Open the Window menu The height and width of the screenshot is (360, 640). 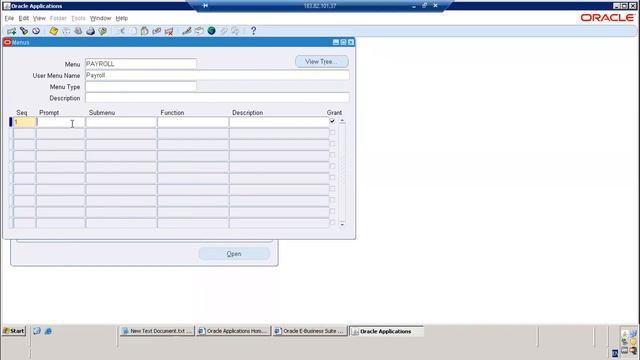(100, 18)
